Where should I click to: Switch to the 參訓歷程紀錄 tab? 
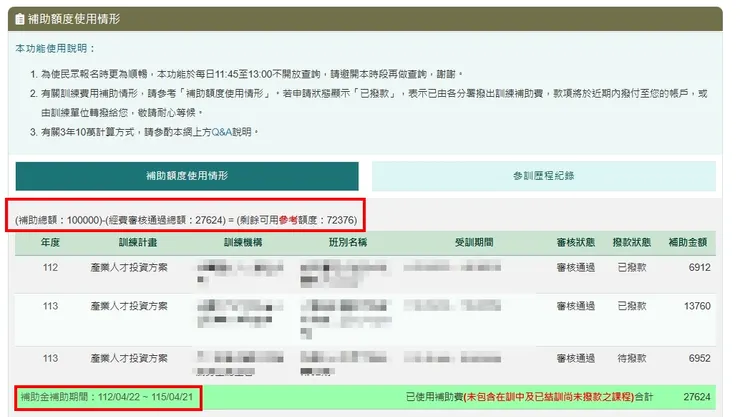pos(544,176)
